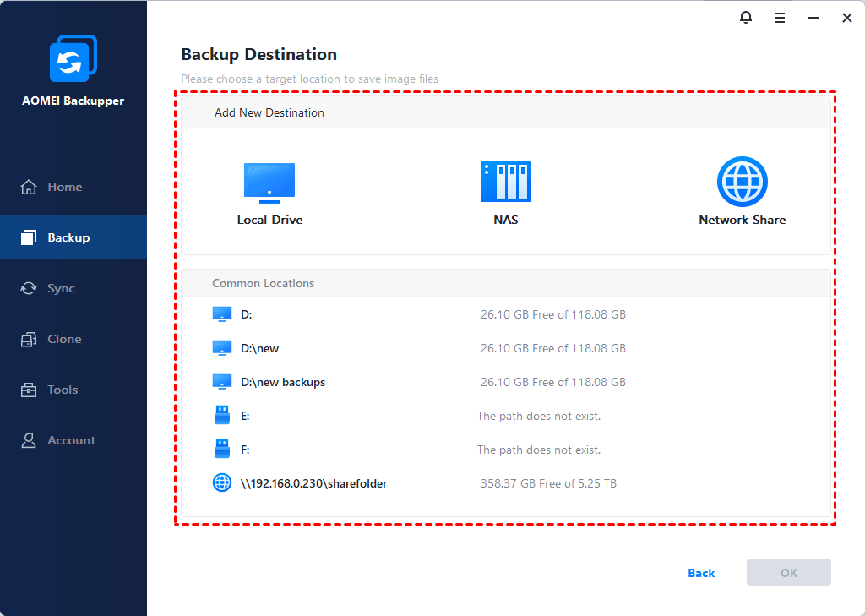The height and width of the screenshot is (616, 865).
Task: Click the OK button
Action: click(x=788, y=573)
